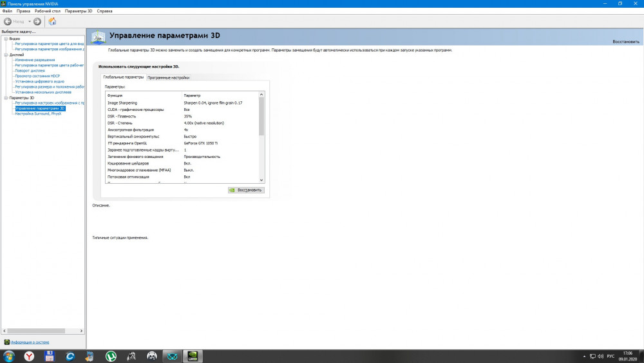Open Настройка Surround, PhysX task
The height and width of the screenshot is (363, 644).
tap(38, 114)
